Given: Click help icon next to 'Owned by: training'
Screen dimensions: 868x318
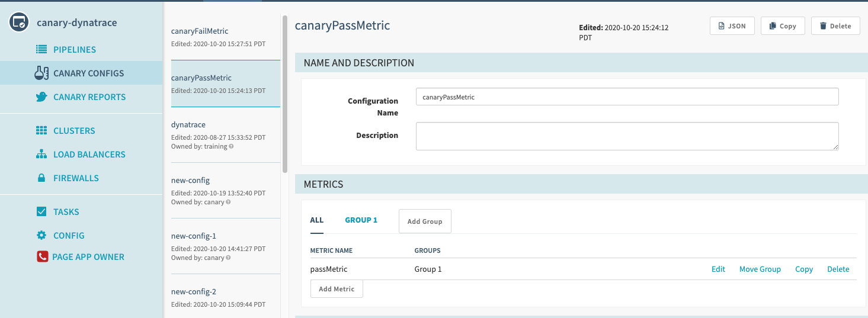Looking at the screenshot, I should [x=231, y=146].
